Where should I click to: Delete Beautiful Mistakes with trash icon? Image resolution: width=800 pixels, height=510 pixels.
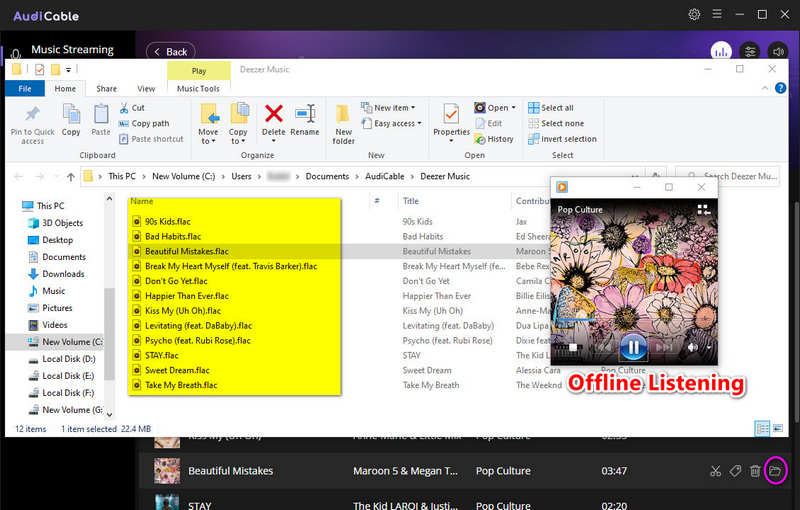(755, 471)
